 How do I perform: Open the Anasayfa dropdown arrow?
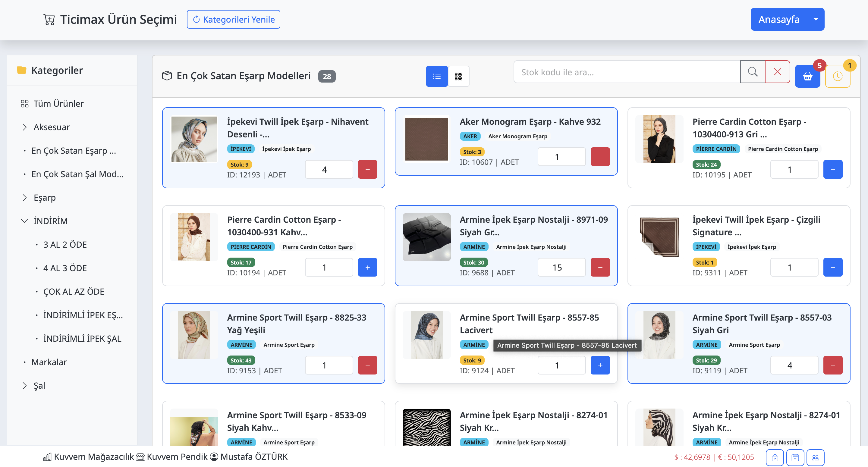[816, 19]
